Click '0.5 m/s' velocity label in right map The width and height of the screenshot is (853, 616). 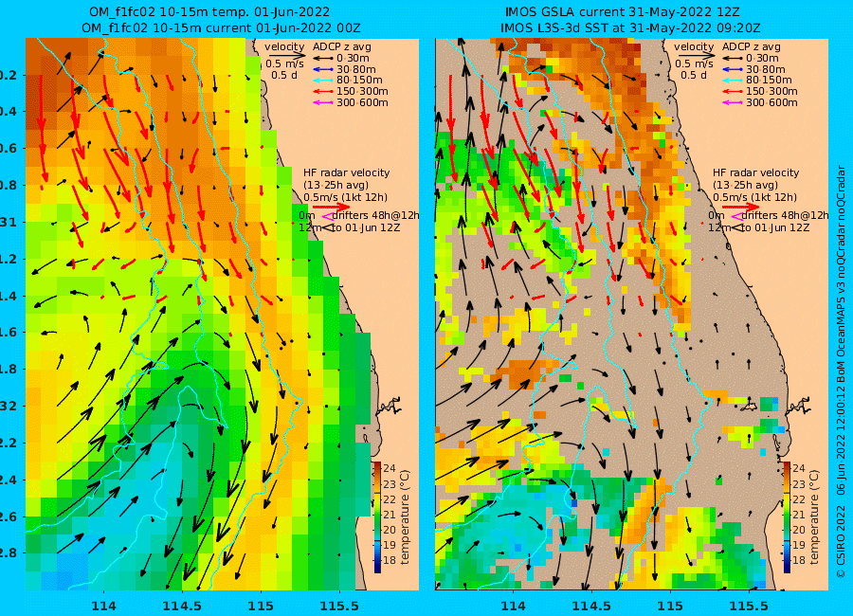tap(694, 63)
